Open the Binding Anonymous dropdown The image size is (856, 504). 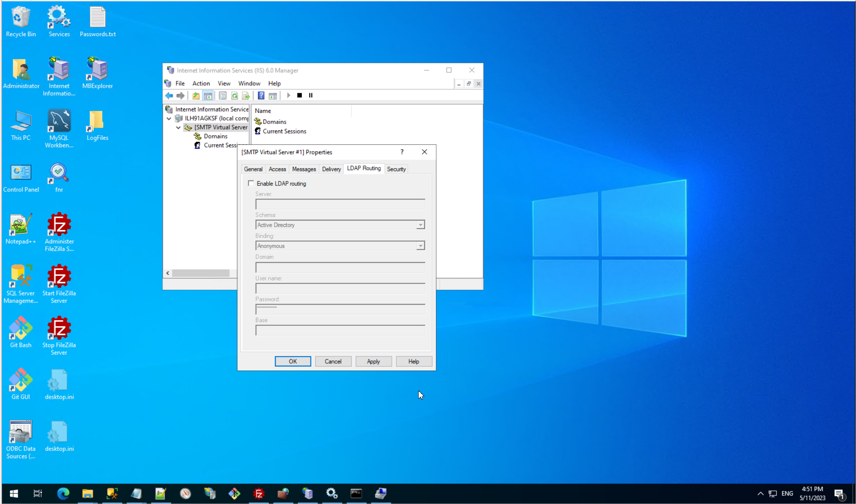point(420,246)
